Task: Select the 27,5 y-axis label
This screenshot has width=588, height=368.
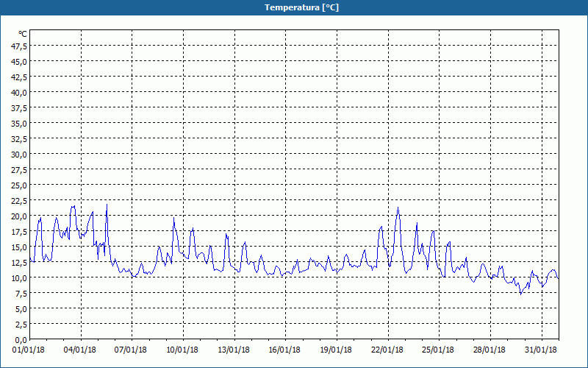Action: pos(19,170)
